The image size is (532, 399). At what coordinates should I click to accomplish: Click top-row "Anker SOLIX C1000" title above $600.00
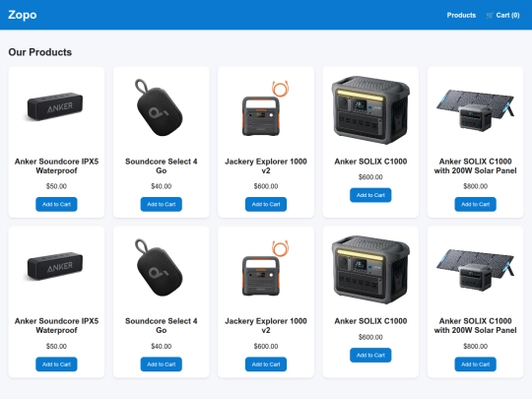coord(370,162)
